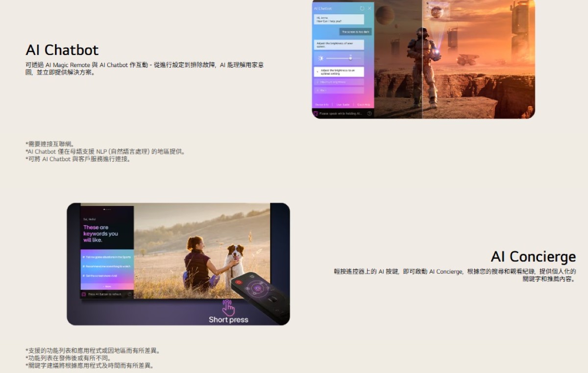Click the sun brightness icon in chatbot
The image size is (588, 373).
(321, 58)
